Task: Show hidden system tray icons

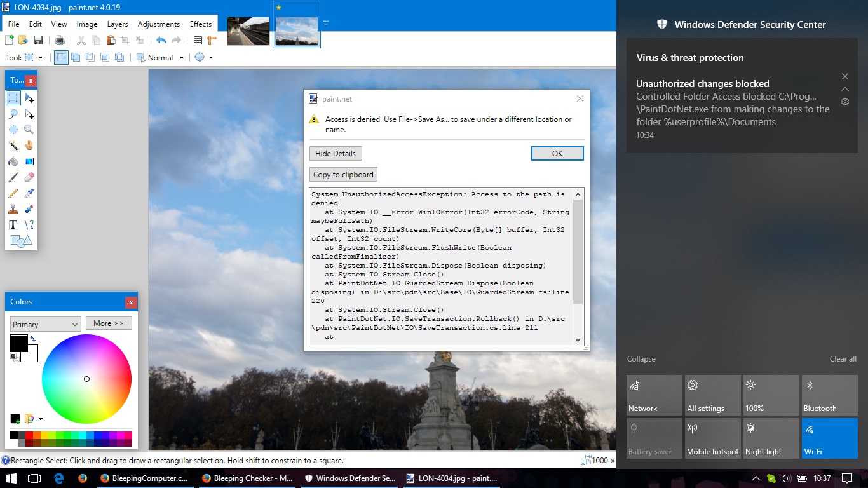Action: (x=756, y=478)
